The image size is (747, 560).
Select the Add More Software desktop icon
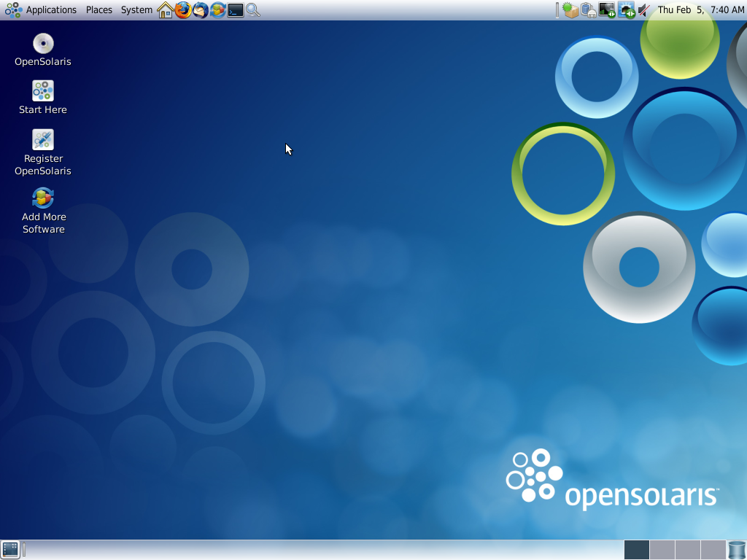[43, 211]
